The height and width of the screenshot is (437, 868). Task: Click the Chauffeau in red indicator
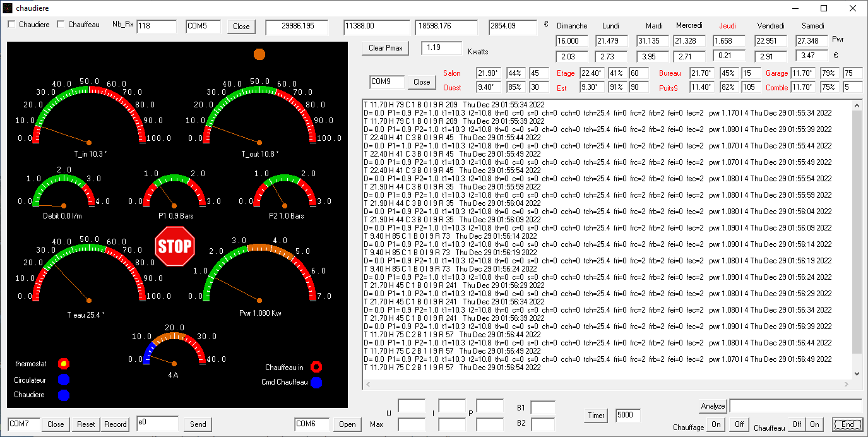point(316,367)
